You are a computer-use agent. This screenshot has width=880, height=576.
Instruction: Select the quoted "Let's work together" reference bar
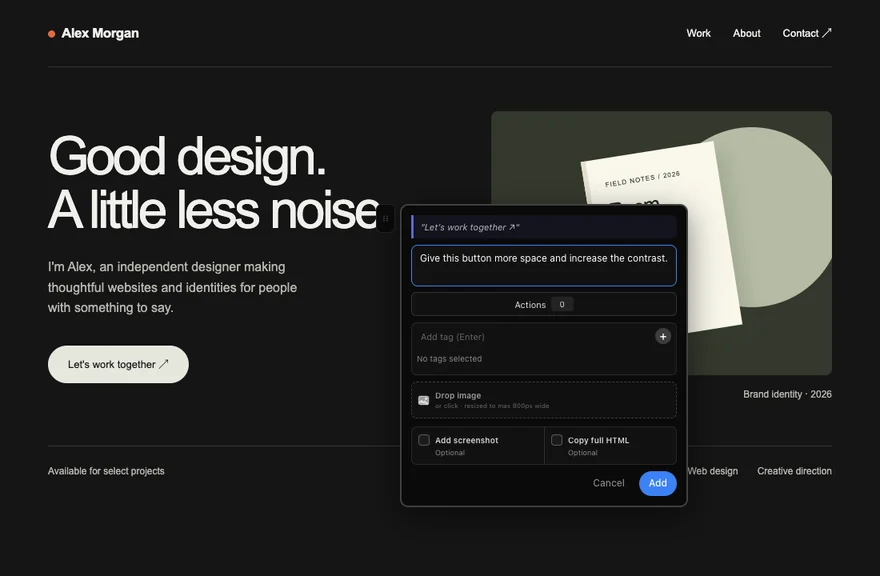[x=544, y=227]
